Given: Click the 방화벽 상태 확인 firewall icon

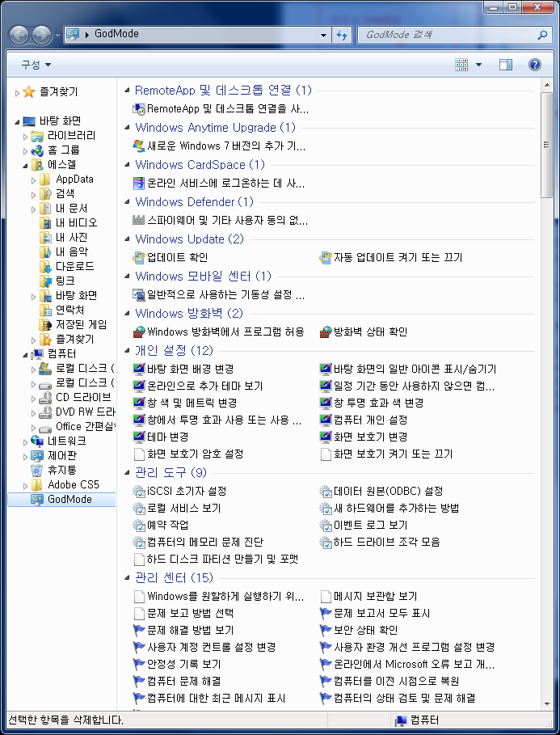Looking at the screenshot, I should pos(325,332).
